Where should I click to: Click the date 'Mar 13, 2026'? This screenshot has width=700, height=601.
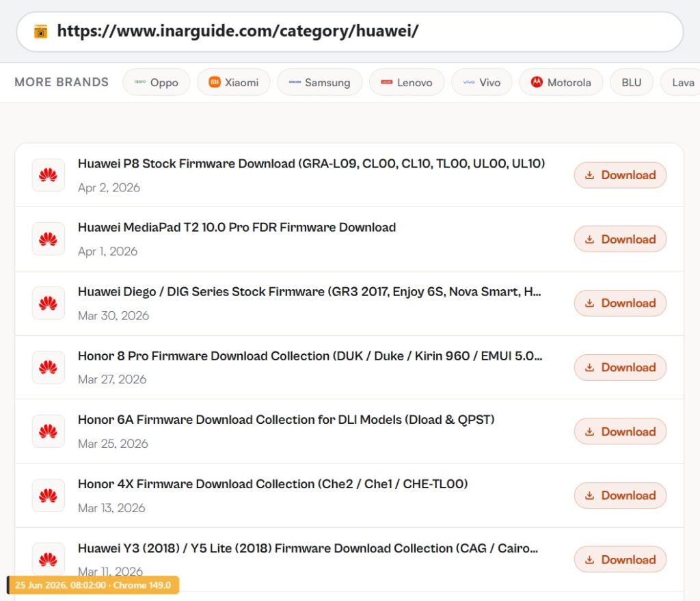tap(111, 508)
